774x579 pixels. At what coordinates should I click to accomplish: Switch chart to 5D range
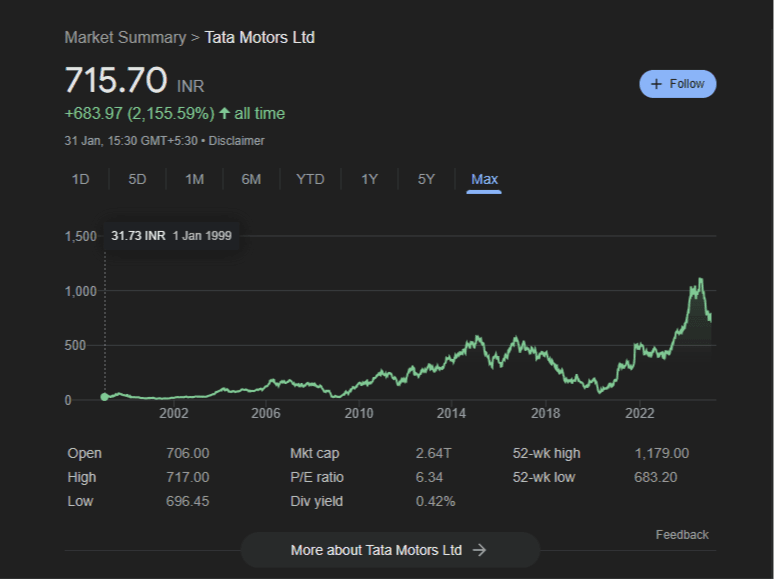coord(137,179)
